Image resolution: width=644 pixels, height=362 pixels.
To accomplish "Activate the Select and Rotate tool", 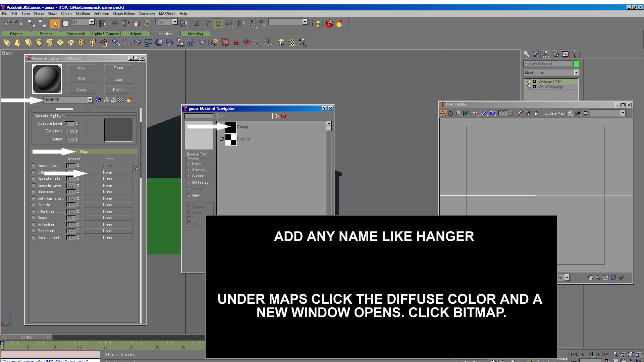I will (x=126, y=23).
